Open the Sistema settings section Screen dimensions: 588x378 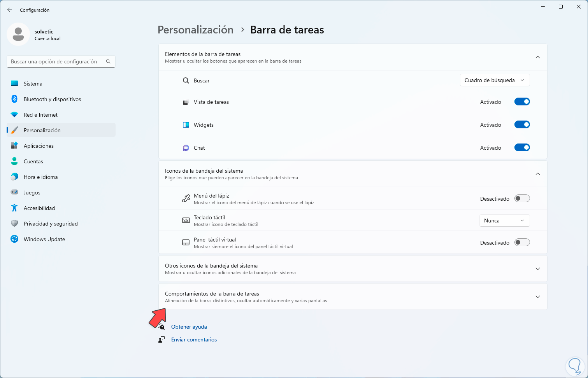tap(33, 84)
